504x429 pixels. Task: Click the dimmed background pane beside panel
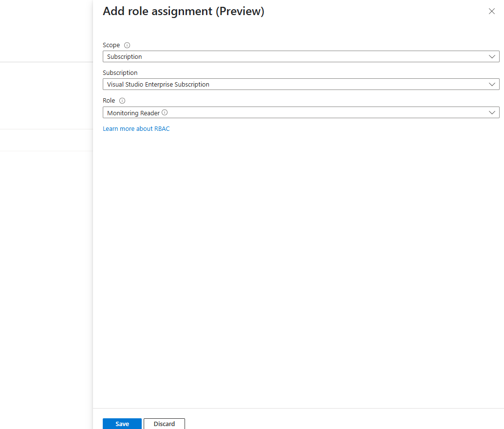click(46, 257)
